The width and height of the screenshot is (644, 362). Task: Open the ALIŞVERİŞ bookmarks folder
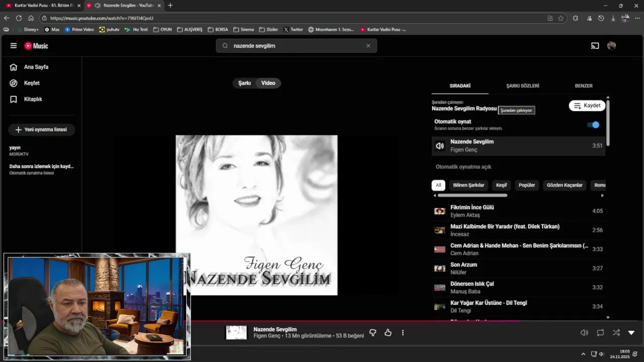pyautogui.click(x=189, y=30)
